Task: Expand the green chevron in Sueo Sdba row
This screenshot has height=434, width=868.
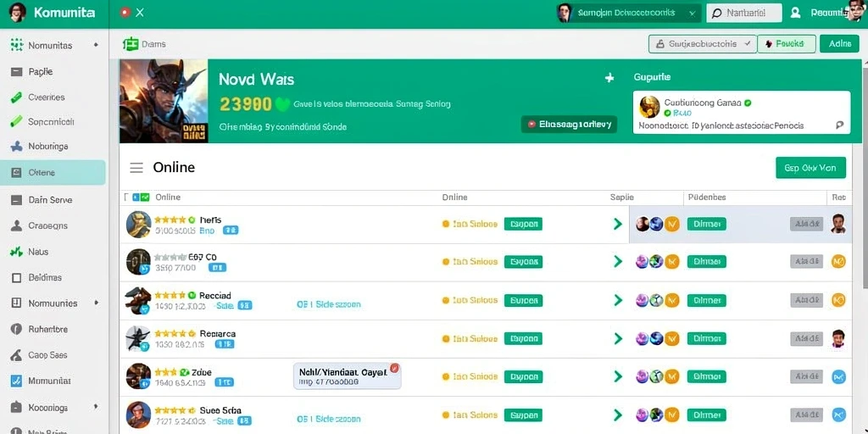Action: (618, 415)
